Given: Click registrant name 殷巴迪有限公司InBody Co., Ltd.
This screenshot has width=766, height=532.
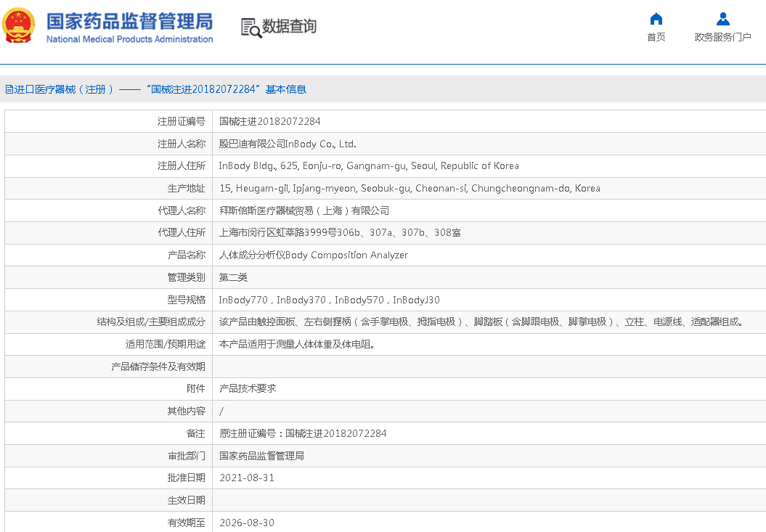Looking at the screenshot, I should click(x=288, y=144).
